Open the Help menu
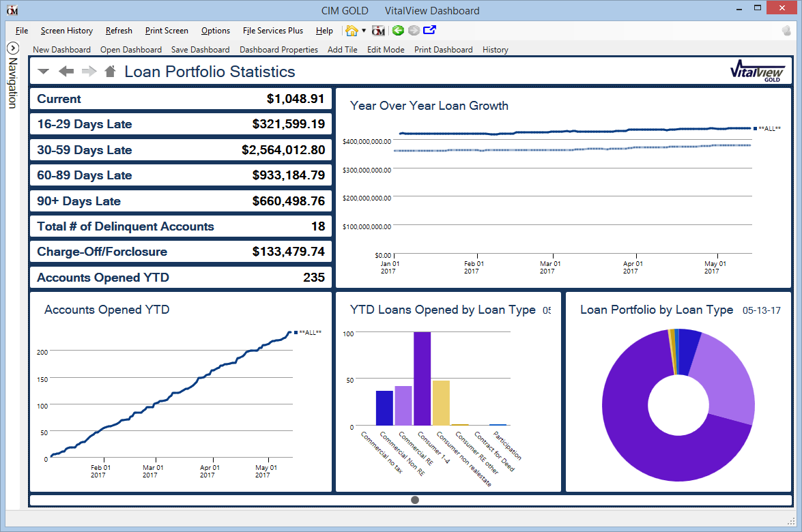Screen dimensions: 802x532 (x=324, y=31)
